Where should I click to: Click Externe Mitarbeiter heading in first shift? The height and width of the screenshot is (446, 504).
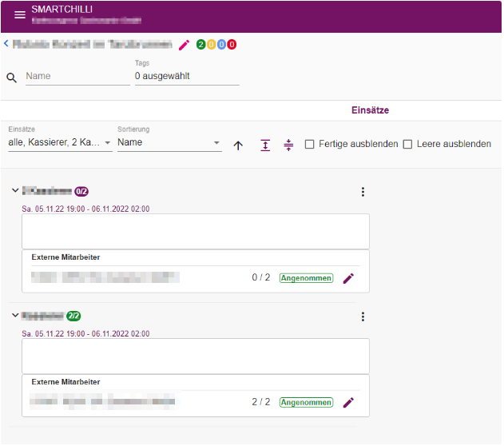65,257
